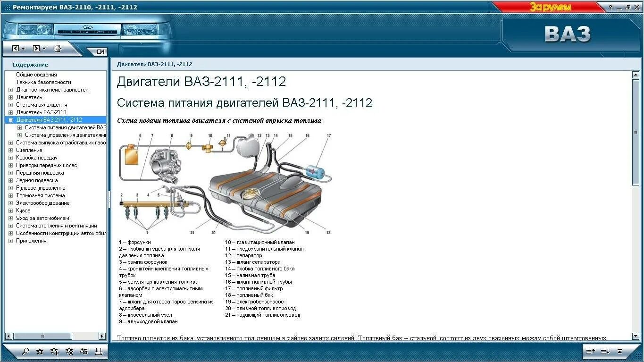Click legend entry 17 – топливный фильтр
Screen dimensions: 644x362
[254, 288]
